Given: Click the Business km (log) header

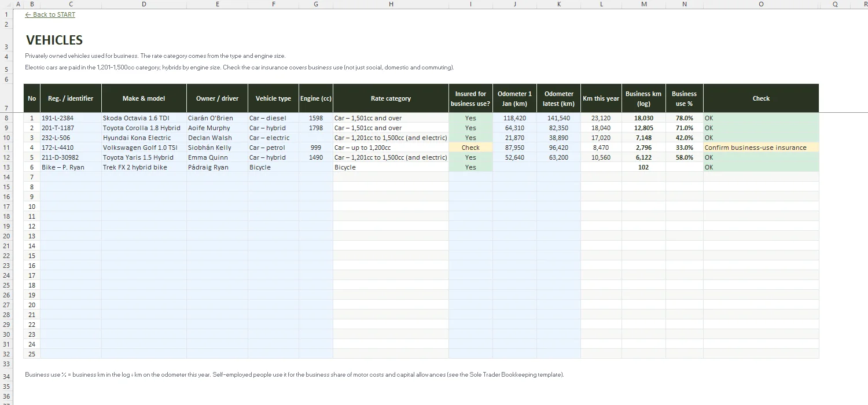Looking at the screenshot, I should 643,98.
